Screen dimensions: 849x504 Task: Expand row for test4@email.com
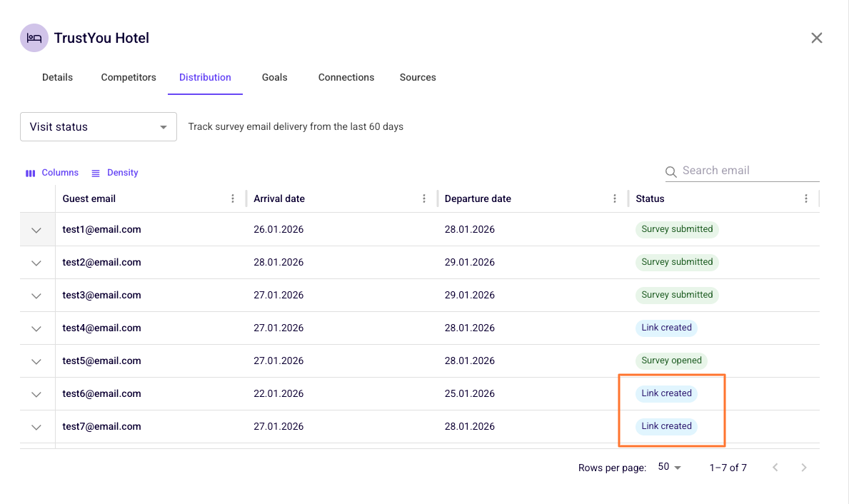click(x=36, y=328)
